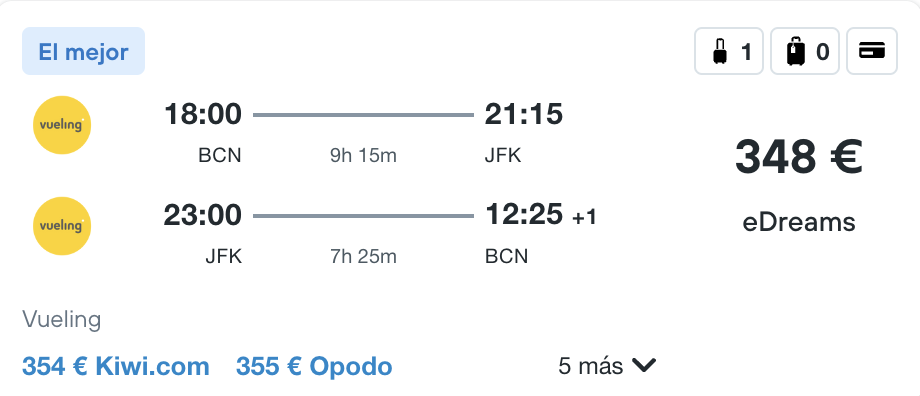The image size is (920, 396).
Task: Click the 'El mejor' badge
Action: [83, 51]
